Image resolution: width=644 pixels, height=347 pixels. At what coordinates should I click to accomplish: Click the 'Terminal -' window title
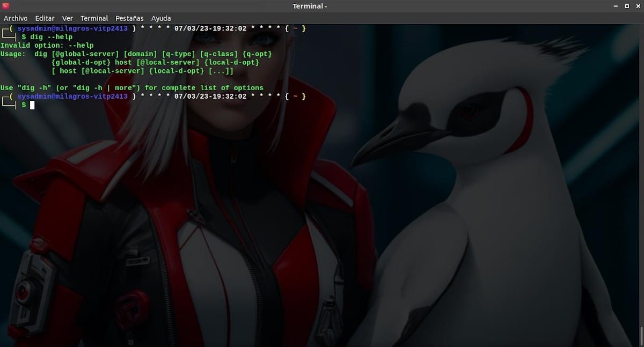(x=310, y=6)
